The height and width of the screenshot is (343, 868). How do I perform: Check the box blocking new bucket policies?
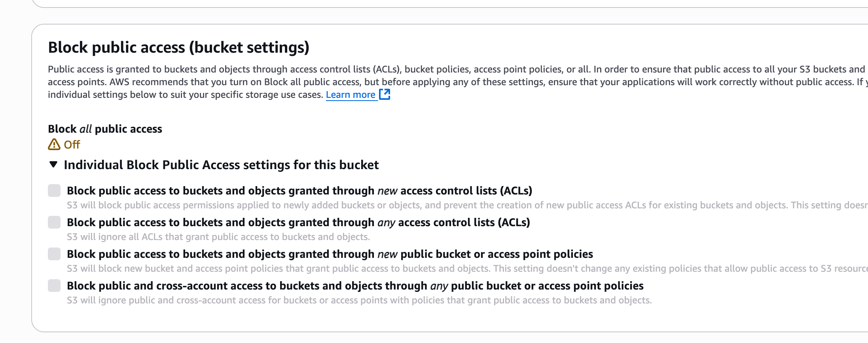click(54, 254)
